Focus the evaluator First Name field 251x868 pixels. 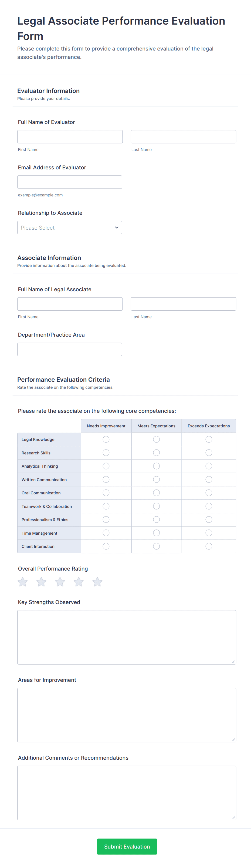click(70, 137)
